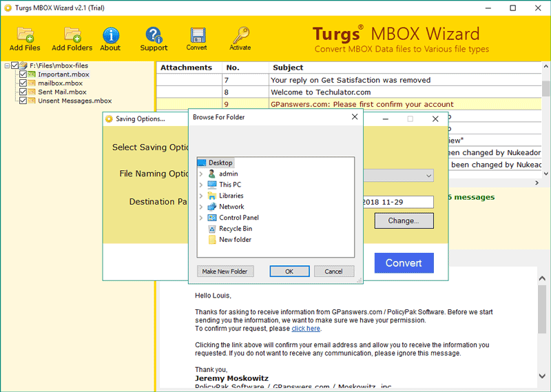Uncheck the Unsent Messages.mbox checkbox

pos(23,101)
